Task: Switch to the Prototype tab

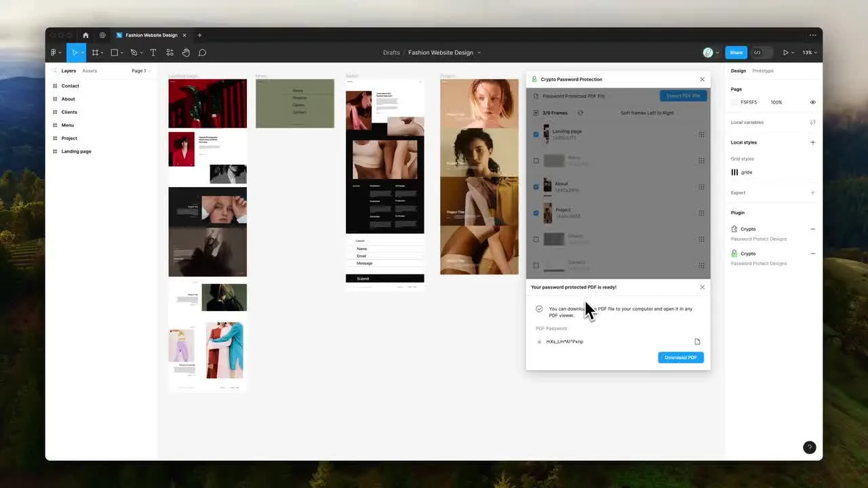Action: 762,71
